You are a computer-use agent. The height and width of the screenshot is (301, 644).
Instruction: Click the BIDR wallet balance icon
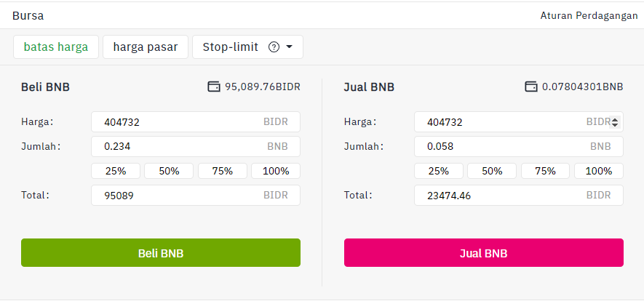click(213, 87)
